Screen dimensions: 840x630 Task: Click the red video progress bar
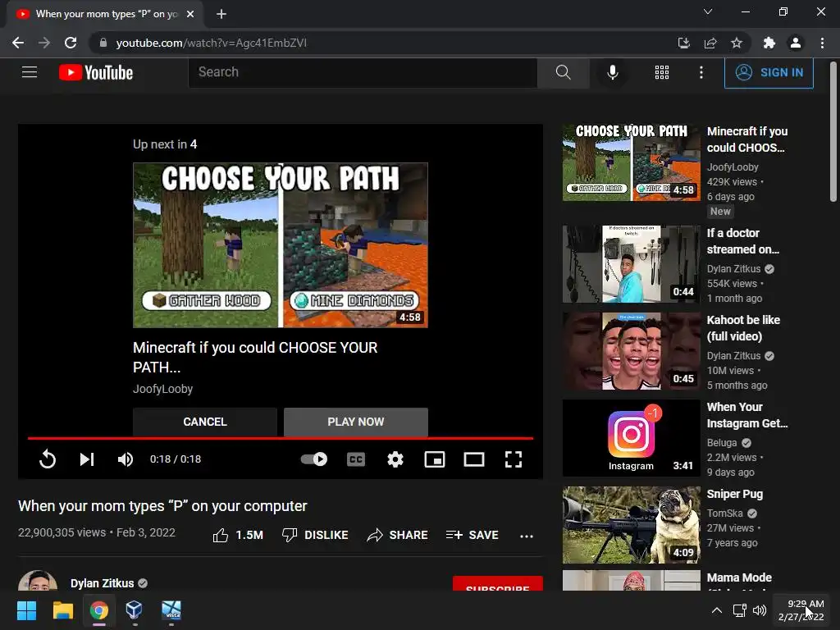tap(281, 438)
